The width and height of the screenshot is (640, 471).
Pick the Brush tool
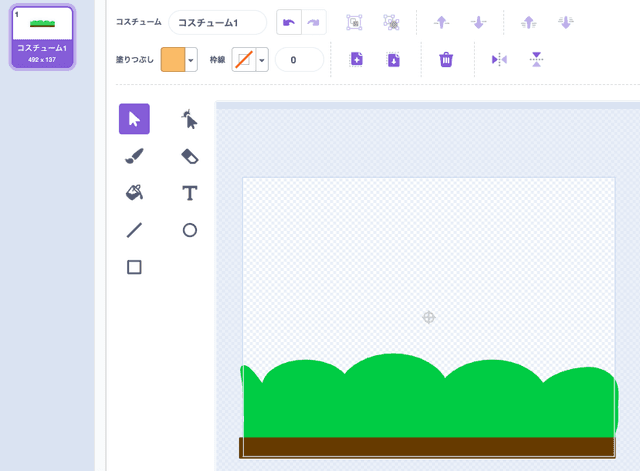pos(134,156)
